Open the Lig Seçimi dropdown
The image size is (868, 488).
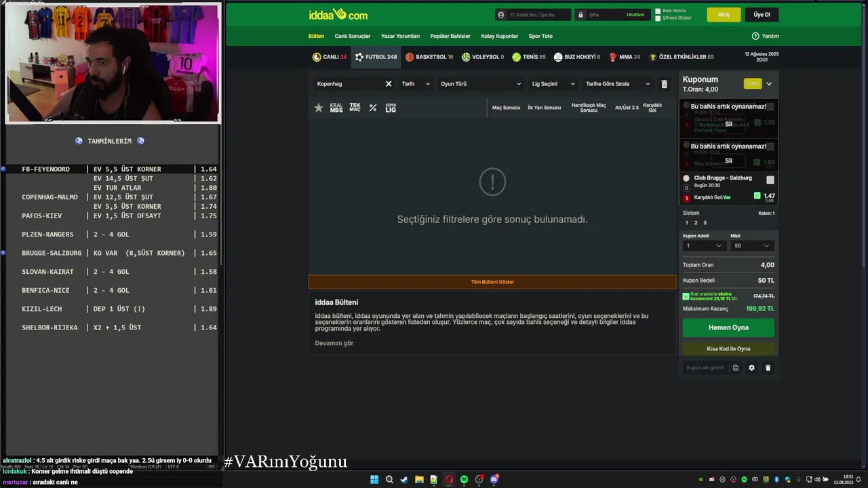click(553, 84)
